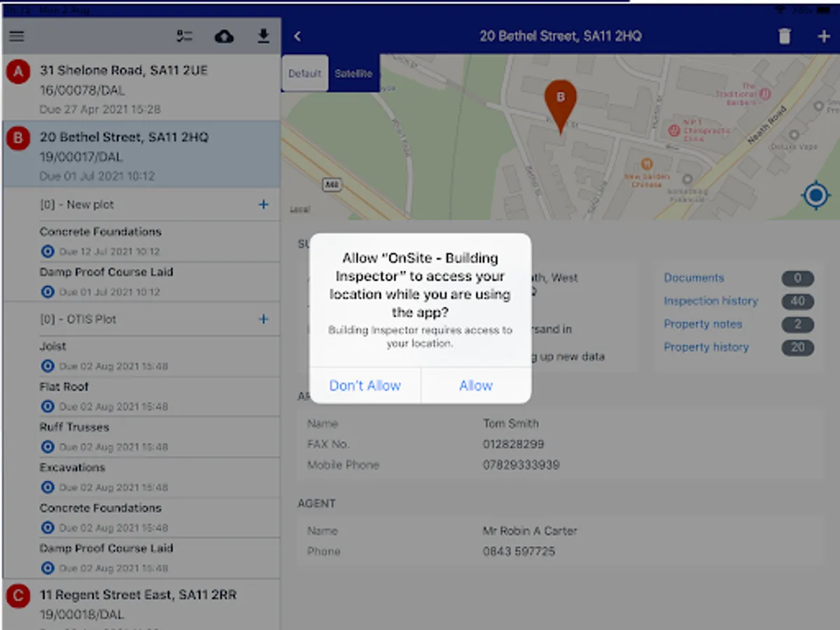Tap the download arrow icon
The image size is (840, 630).
(263, 36)
